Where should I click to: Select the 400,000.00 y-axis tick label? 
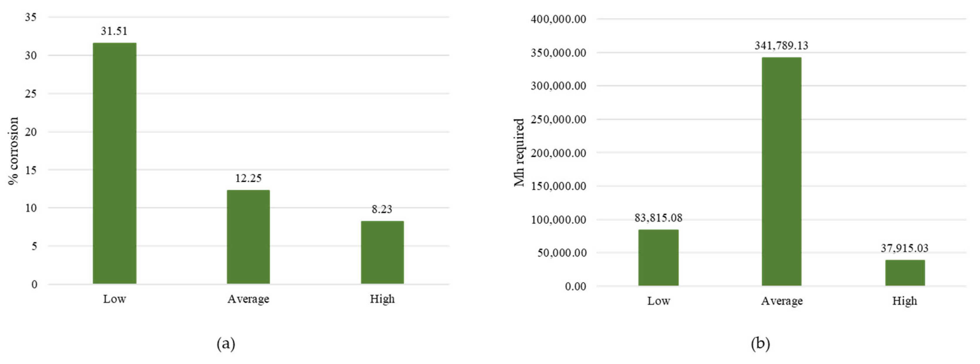click(x=559, y=19)
